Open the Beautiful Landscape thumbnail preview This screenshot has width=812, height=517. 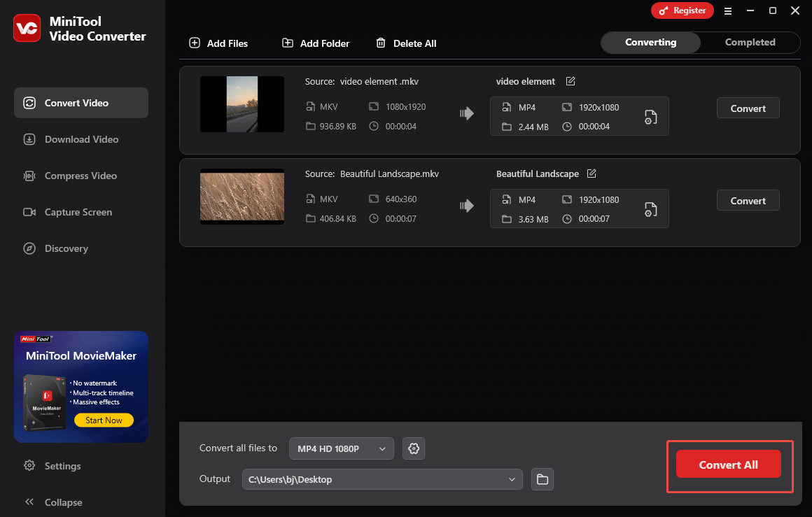point(241,197)
